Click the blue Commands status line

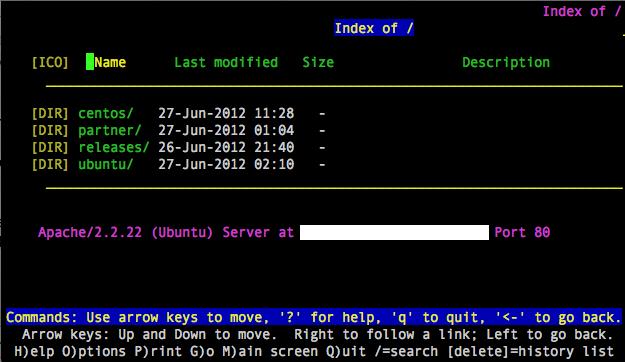pos(314,317)
